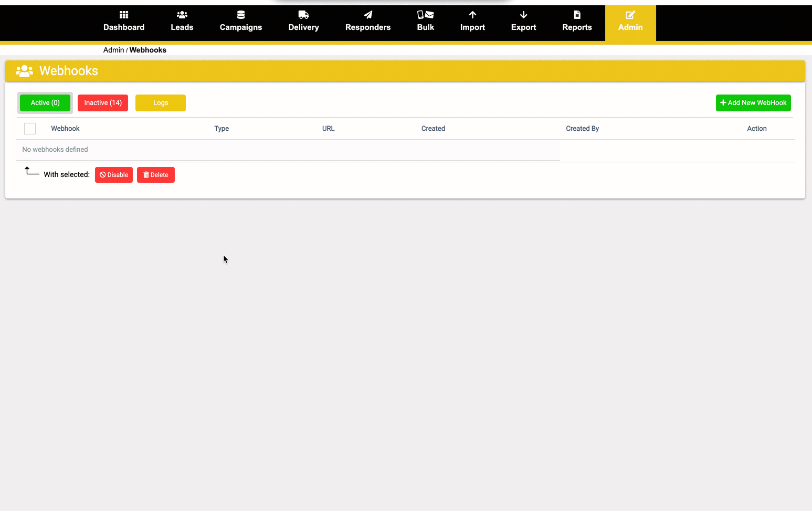Click the Bulk phone and envelope icon
The width and height of the screenshot is (812, 511).
click(x=426, y=15)
